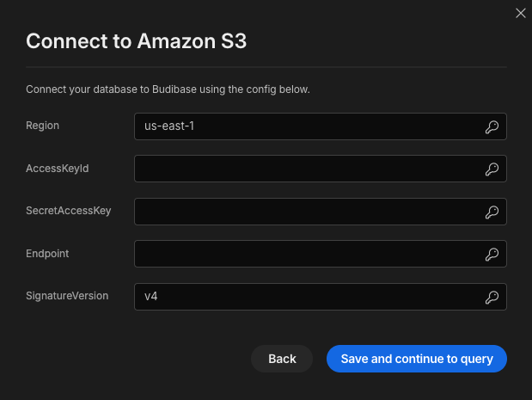
Task: Click the Budibase config description text
Action: (x=168, y=89)
